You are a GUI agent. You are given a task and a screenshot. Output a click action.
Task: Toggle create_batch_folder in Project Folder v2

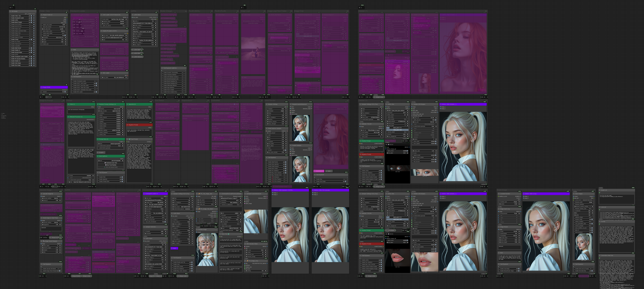tap(65, 33)
